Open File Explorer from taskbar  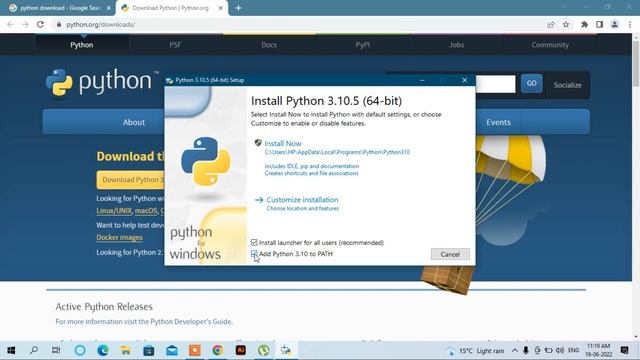(125, 350)
